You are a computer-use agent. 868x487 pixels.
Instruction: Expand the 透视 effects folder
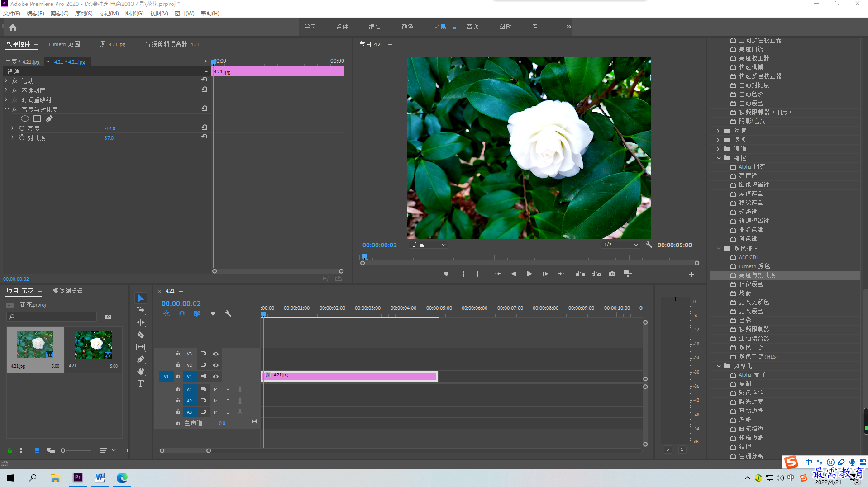[718, 140]
